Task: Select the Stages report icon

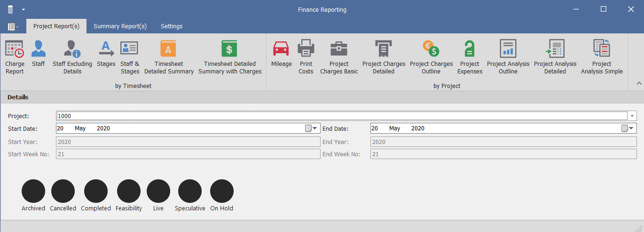Action: point(106,53)
